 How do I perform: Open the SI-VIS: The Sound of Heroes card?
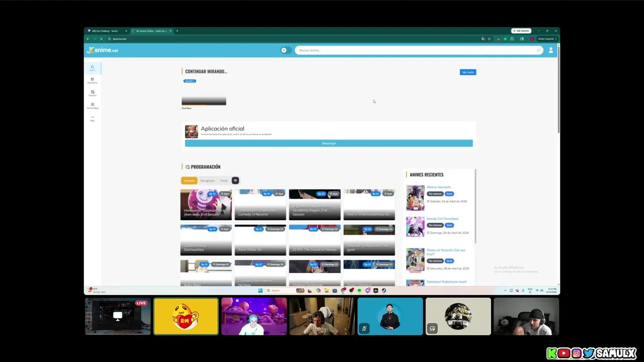tap(314, 240)
